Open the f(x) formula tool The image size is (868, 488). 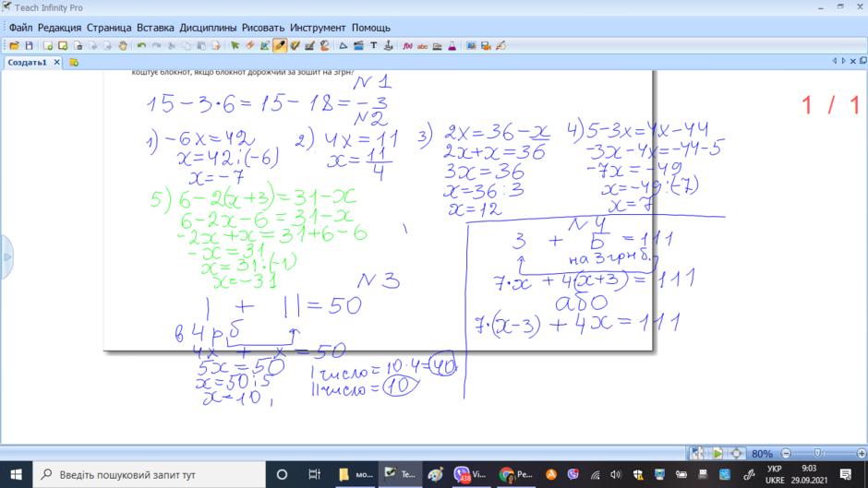407,46
